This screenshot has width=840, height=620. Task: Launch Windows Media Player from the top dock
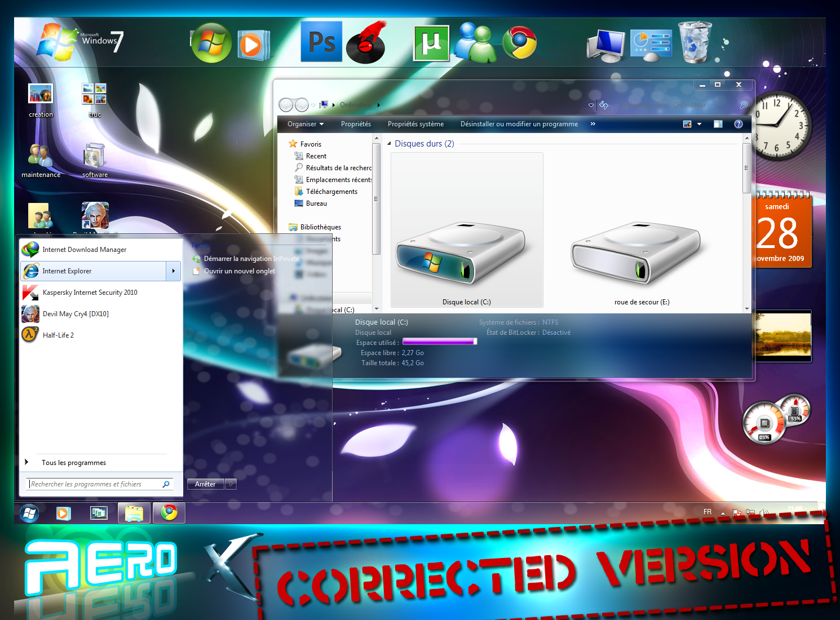pyautogui.click(x=252, y=45)
